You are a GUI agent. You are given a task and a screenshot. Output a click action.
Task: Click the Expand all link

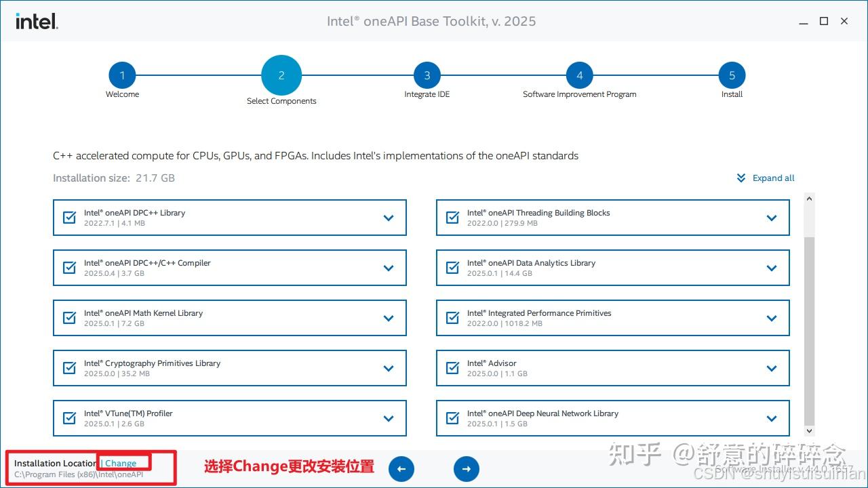tap(773, 178)
